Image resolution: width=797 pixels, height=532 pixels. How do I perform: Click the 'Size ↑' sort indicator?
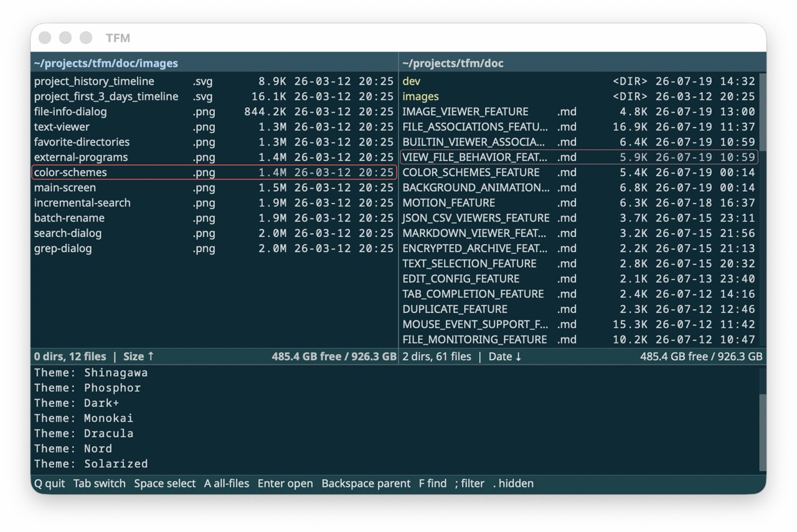click(x=139, y=357)
